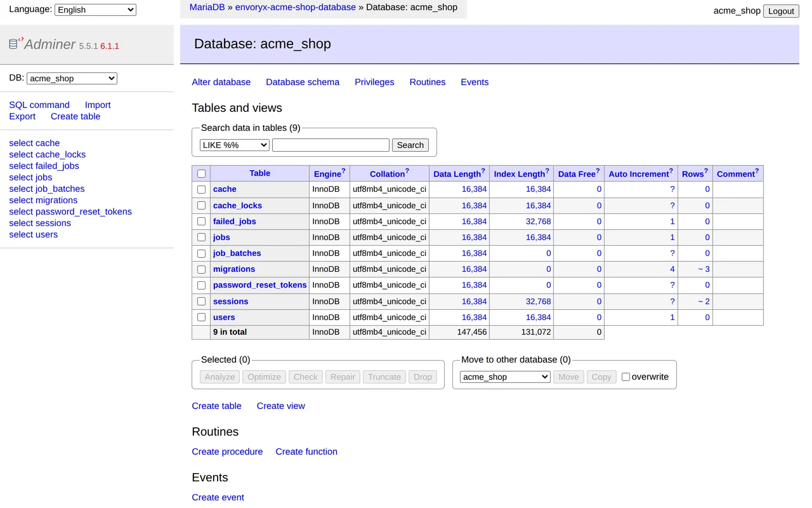Jump to Routines in the top menu
Viewport: 812px width, 508px height.
click(428, 82)
